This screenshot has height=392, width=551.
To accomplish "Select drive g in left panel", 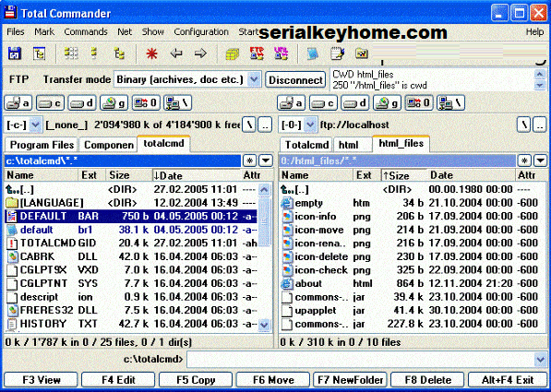I will (114, 103).
